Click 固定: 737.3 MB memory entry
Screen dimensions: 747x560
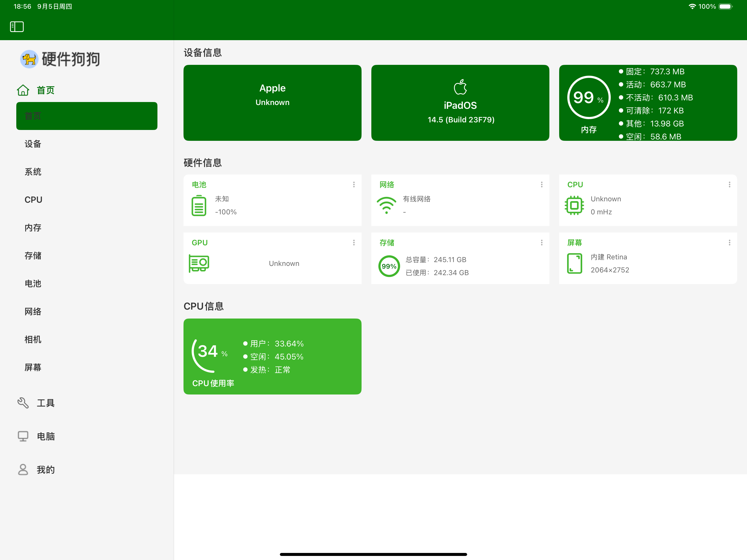point(651,72)
